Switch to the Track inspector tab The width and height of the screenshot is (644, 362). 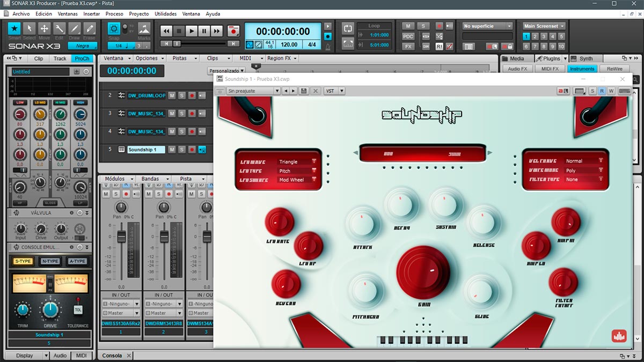pyautogui.click(x=60, y=58)
